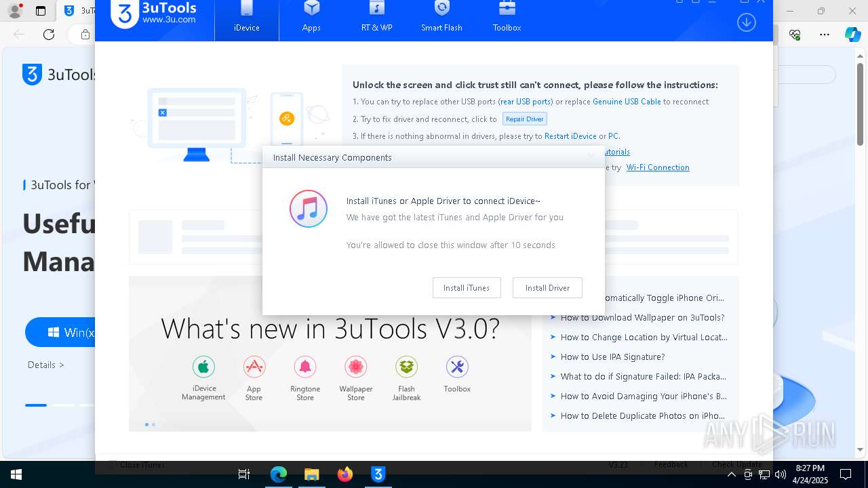Open 'How to Download Wallpaper on 3uTools?'
This screenshot has height=488, width=868.
pyautogui.click(x=642, y=317)
